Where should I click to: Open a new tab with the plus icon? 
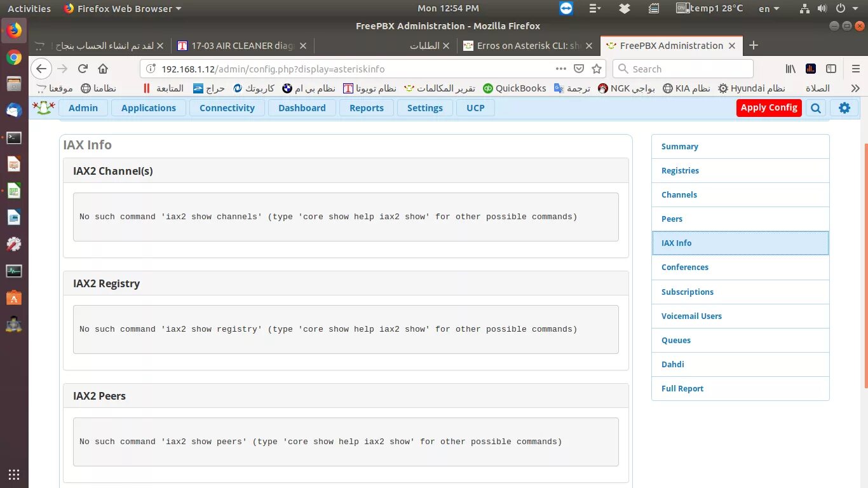click(x=754, y=45)
